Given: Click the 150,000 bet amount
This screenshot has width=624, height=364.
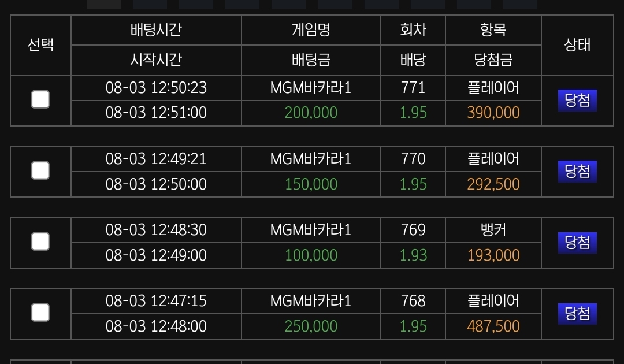Looking at the screenshot, I should pos(311,184).
